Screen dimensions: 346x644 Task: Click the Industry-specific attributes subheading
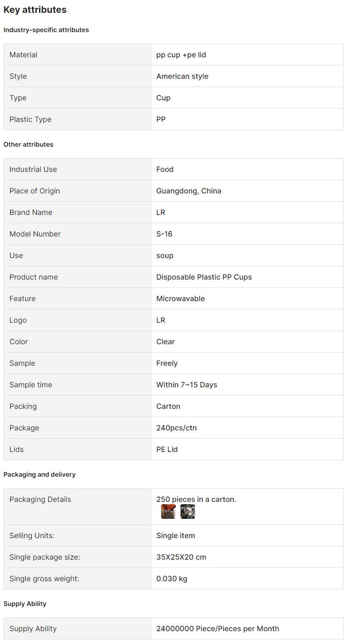point(46,30)
